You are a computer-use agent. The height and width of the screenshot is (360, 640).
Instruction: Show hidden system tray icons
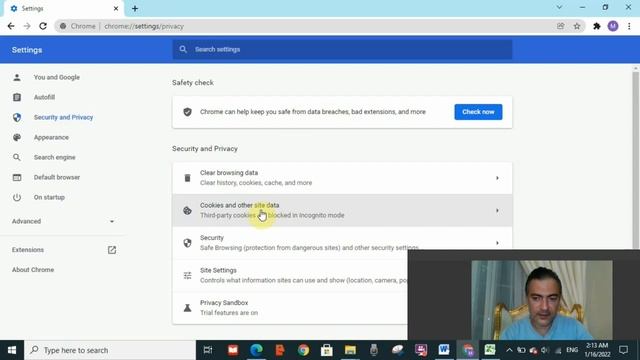pos(509,350)
